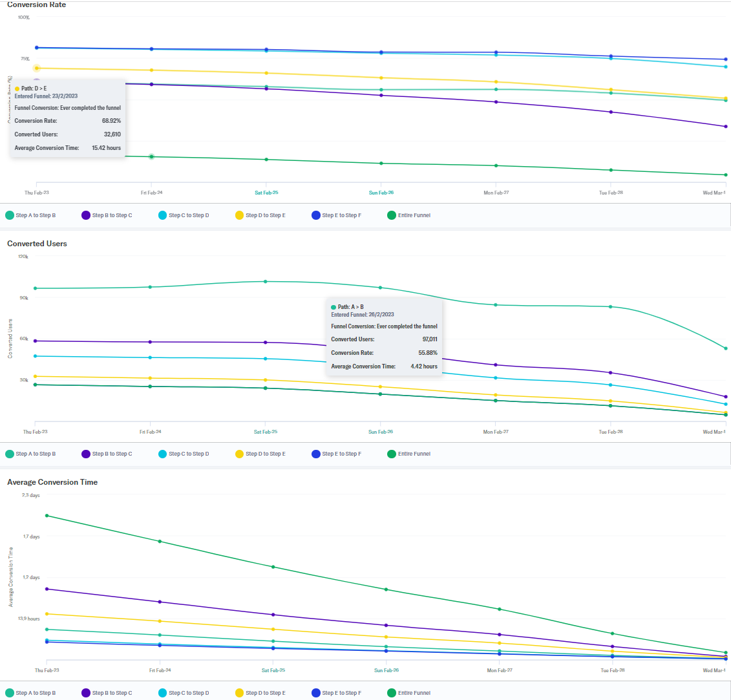Click the purple Step B to Step C icon under Average Conversion Time
The width and height of the screenshot is (731, 700).
tap(85, 692)
